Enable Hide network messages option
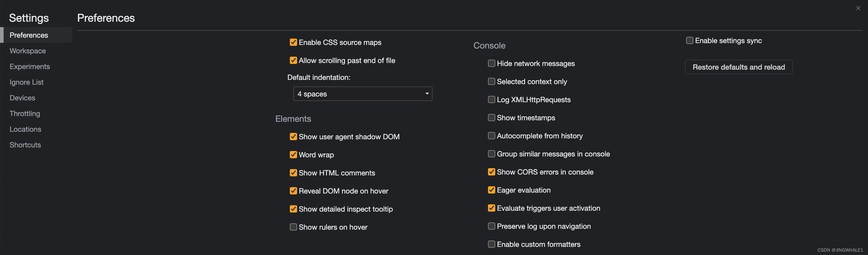The height and width of the screenshot is (255, 868). point(491,63)
